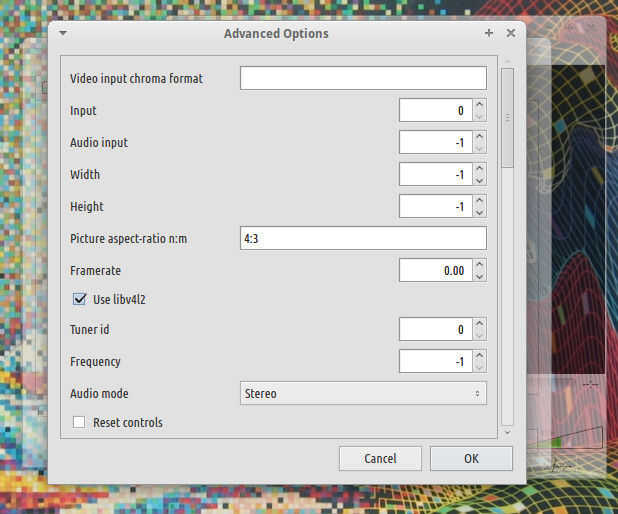This screenshot has height=514, width=618.
Task: Click the Audio input value field
Action: point(436,142)
